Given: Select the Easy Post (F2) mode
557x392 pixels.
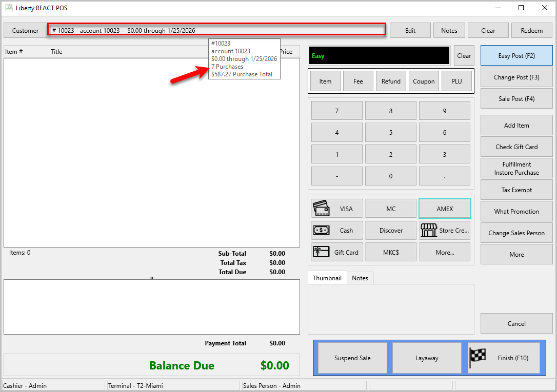Looking at the screenshot, I should pyautogui.click(x=516, y=56).
